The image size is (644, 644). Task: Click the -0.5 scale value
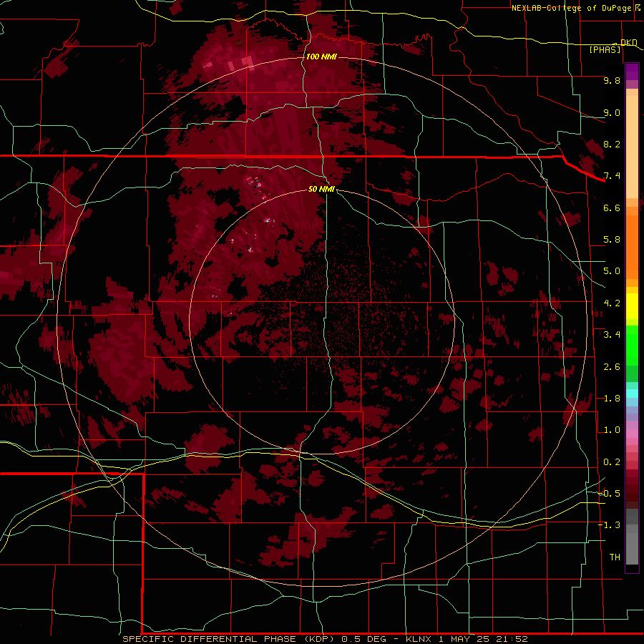pos(609,494)
